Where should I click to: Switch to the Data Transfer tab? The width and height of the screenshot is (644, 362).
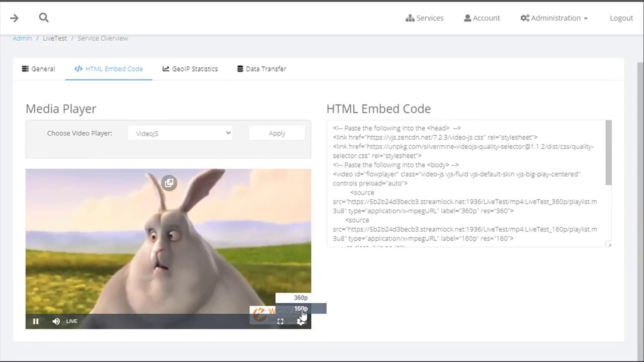click(262, 69)
